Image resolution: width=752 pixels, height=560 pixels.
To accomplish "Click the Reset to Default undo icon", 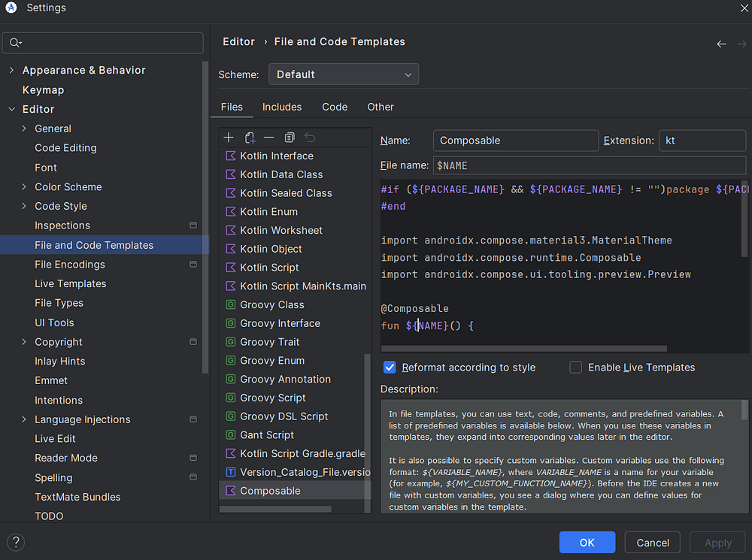I will (x=310, y=138).
